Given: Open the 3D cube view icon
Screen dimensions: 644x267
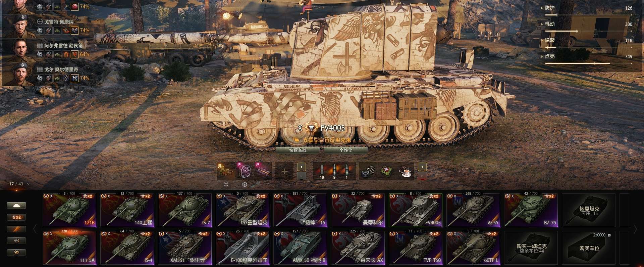Looking at the screenshot, I should 245,184.
